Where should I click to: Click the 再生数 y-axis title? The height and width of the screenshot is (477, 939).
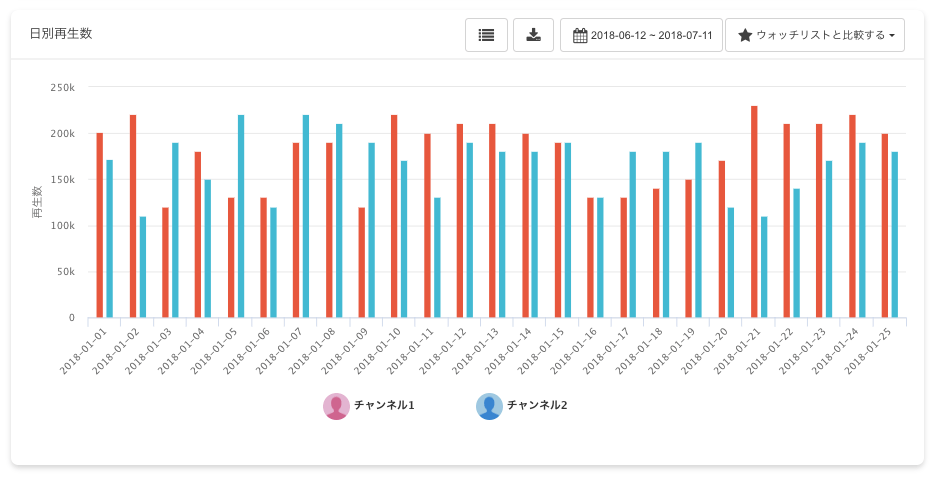37,203
